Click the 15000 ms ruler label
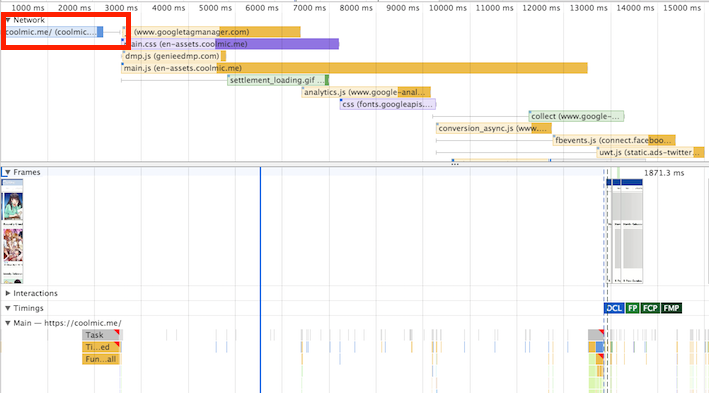This screenshot has height=393, width=709. coord(682,8)
